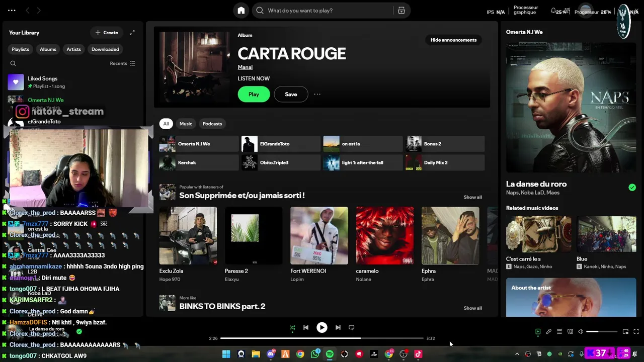Screen dimensions: 644x362
Task: Open Fort WERENOI album cover
Action: tap(319, 236)
